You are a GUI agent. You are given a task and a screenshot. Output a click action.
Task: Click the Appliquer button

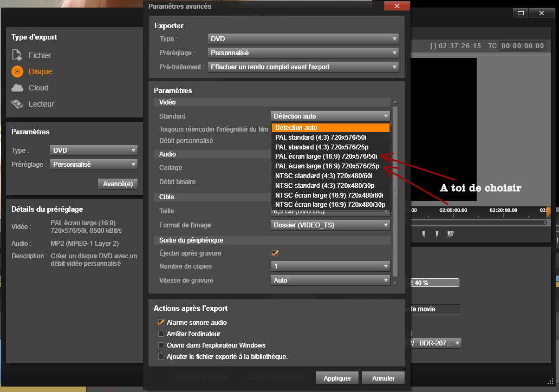point(337,378)
